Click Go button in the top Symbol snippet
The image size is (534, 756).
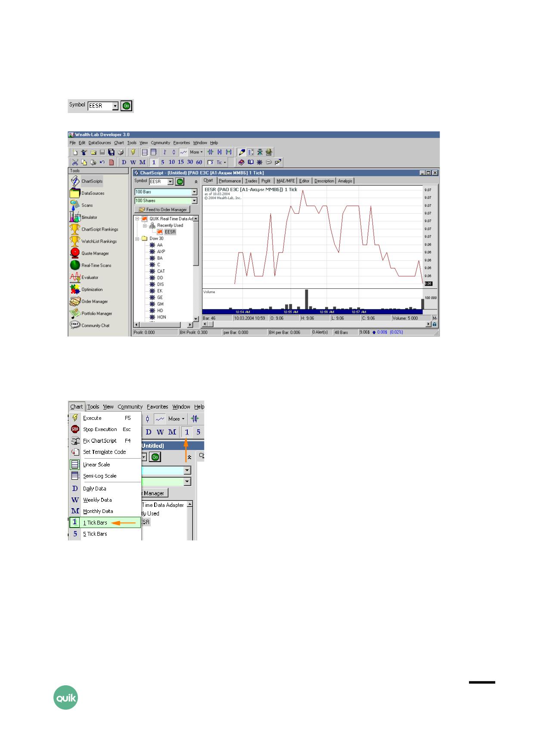point(126,106)
